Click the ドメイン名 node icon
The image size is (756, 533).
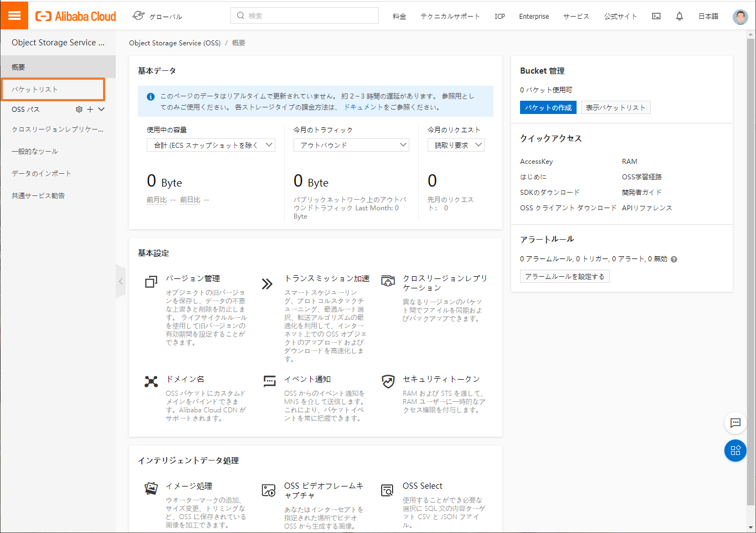pos(151,381)
